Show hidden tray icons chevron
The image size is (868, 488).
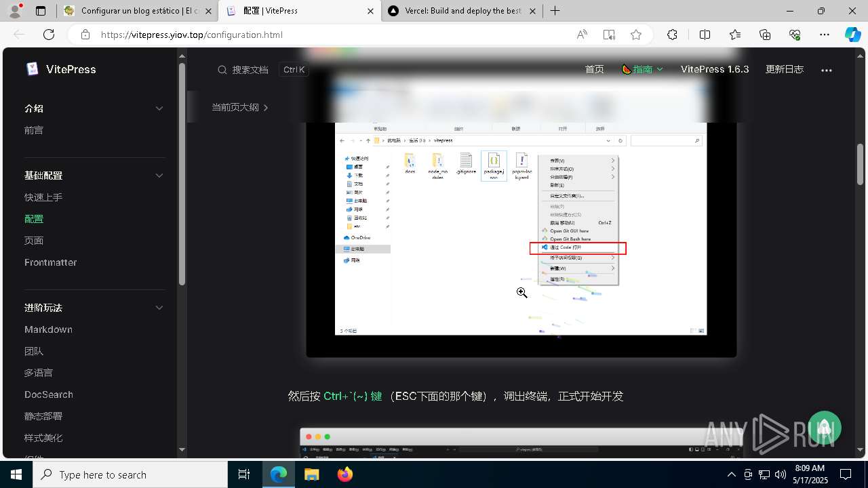click(x=731, y=474)
